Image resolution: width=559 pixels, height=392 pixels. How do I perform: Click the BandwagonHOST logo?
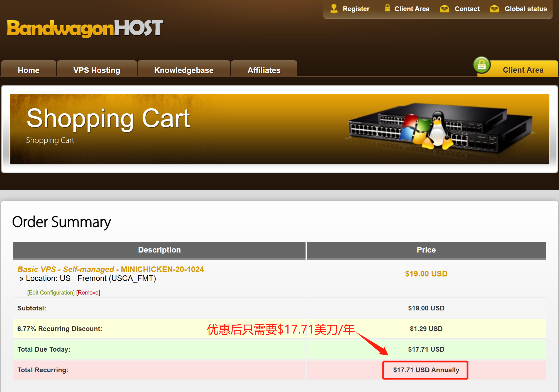[x=85, y=28]
